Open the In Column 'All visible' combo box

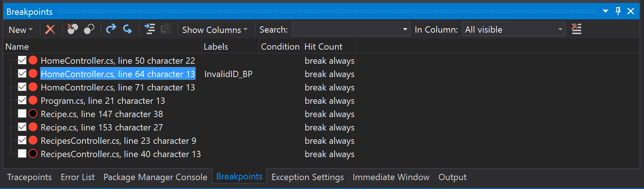[513, 29]
